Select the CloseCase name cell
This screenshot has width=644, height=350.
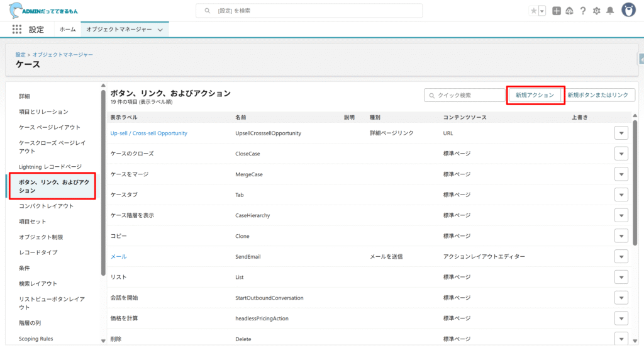[248, 154]
